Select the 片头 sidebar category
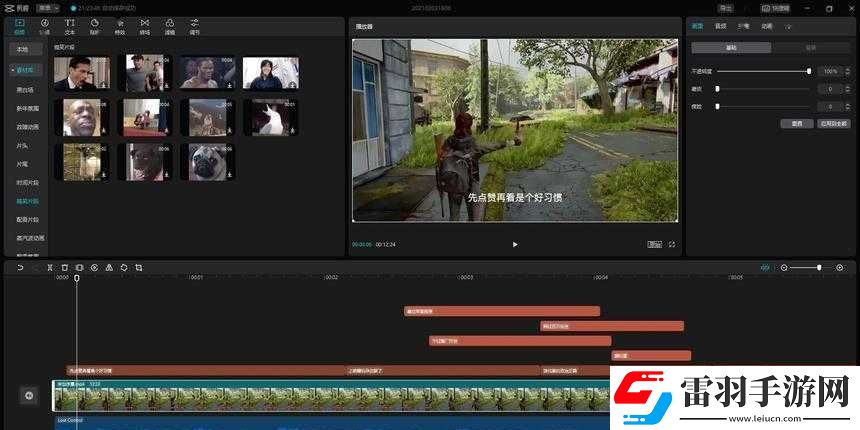The height and width of the screenshot is (430, 860). tap(22, 146)
